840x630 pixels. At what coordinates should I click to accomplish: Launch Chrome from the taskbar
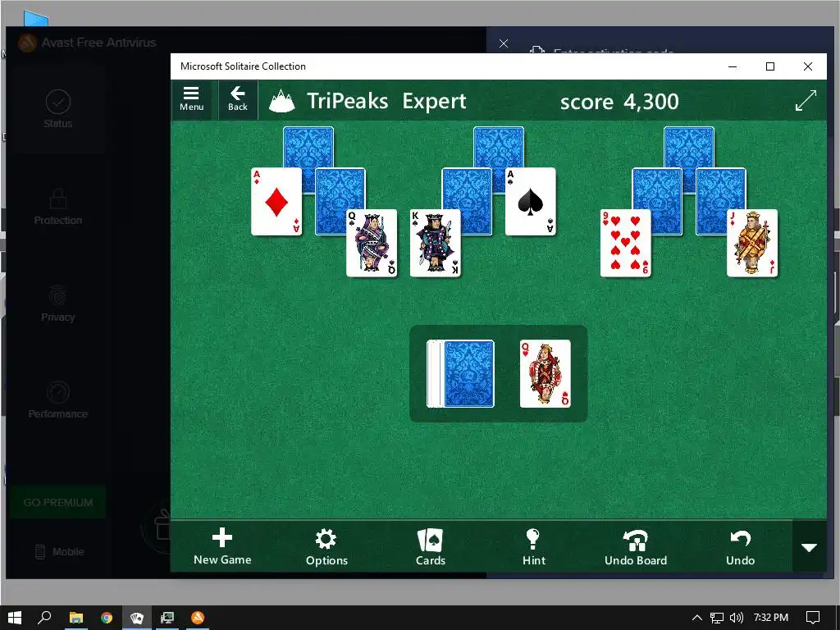pyautogui.click(x=107, y=618)
